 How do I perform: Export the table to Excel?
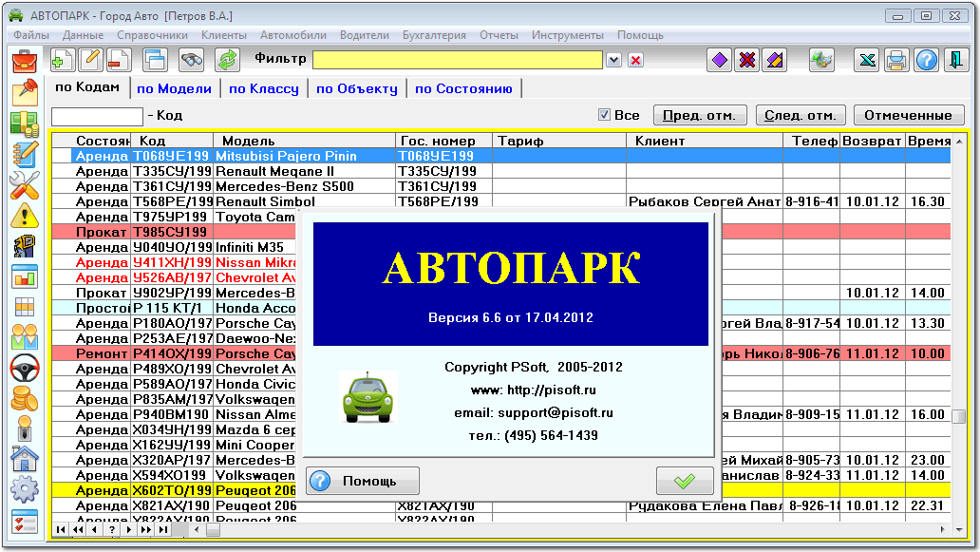(867, 59)
